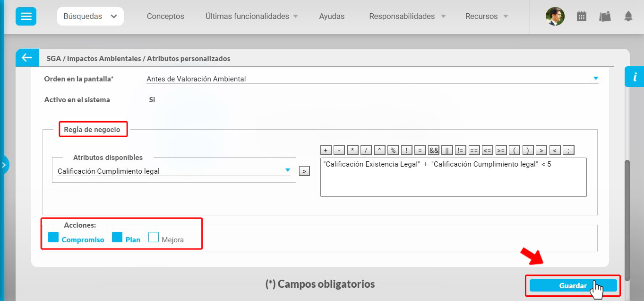
Task: Insert the minus operator
Action: (339, 150)
